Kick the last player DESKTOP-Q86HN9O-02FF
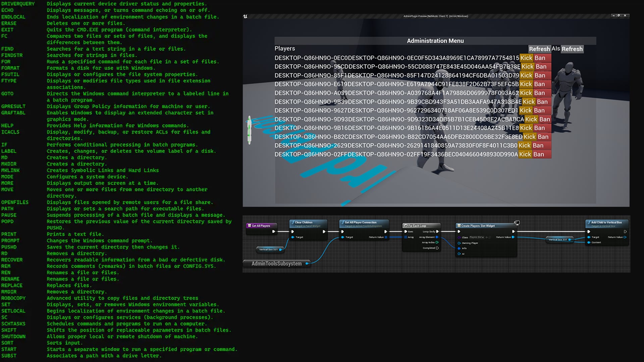This screenshot has height=362, width=644. (x=526, y=154)
